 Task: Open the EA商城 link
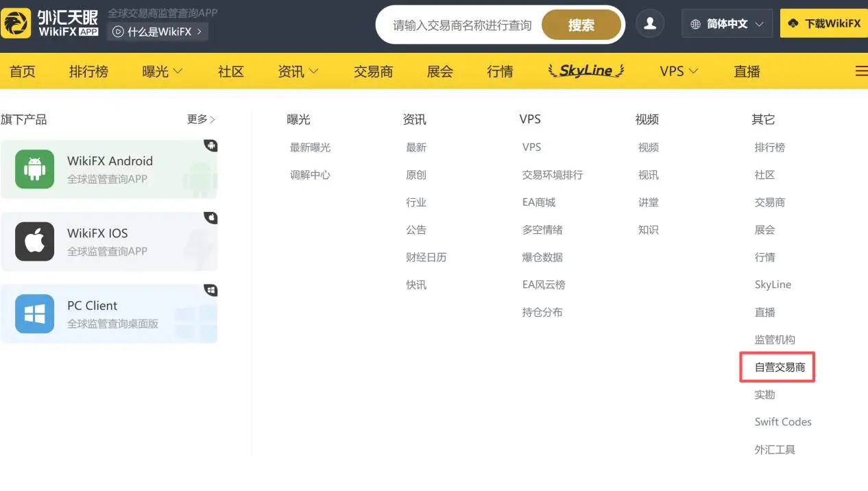539,202
